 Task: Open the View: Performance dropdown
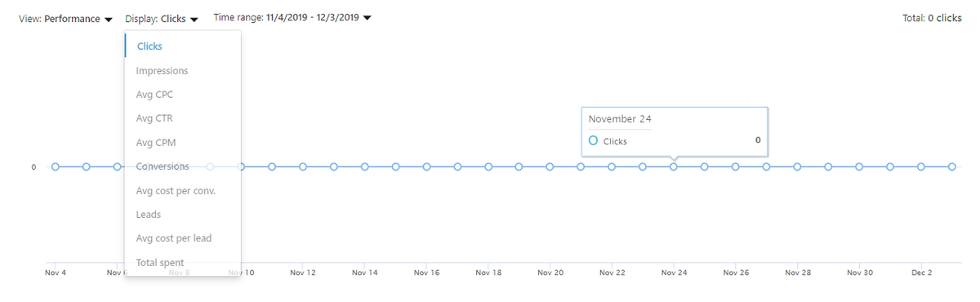65,19
